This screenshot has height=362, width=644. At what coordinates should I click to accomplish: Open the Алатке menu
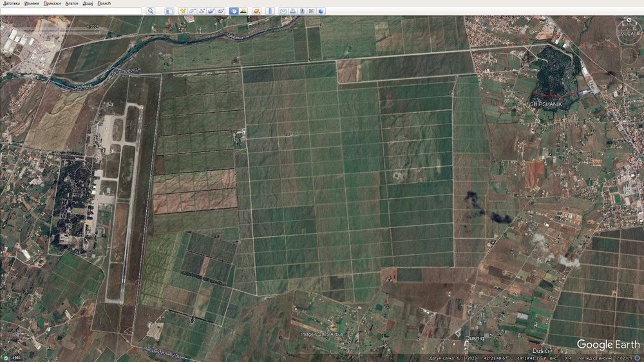click(71, 3)
